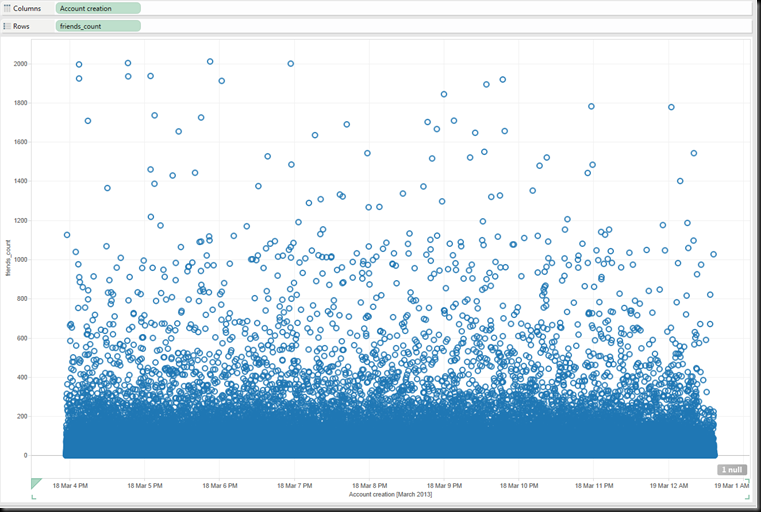Click the 1400 tick label on the y-axis
This screenshot has height=512, width=761.
click(x=20, y=181)
